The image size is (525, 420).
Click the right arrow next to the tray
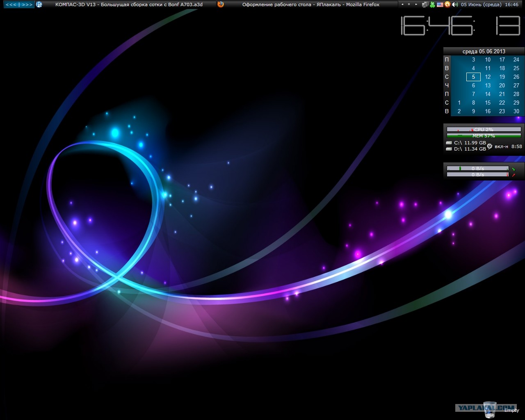[416, 5]
